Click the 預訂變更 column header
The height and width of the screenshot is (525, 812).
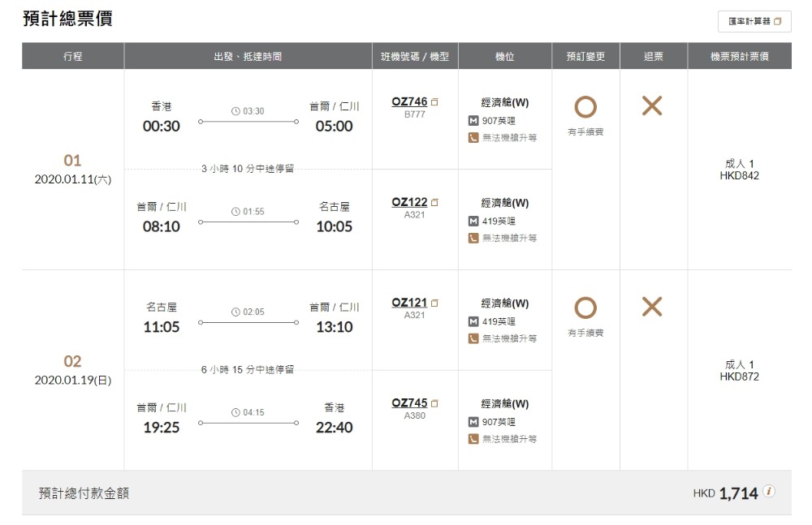(x=585, y=57)
